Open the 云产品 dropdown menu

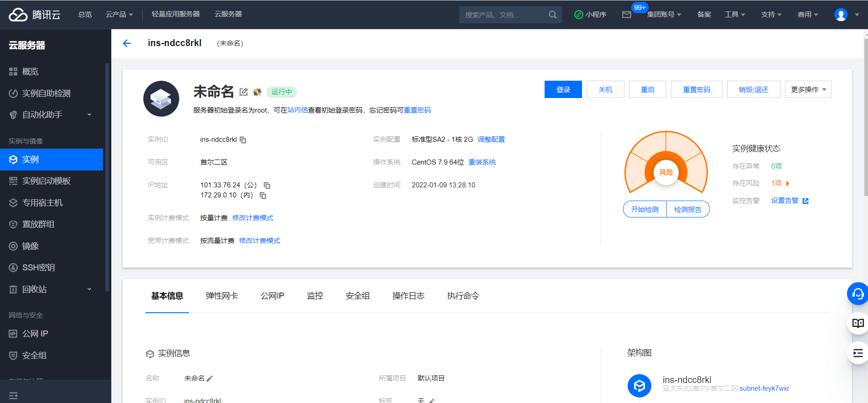coord(119,15)
